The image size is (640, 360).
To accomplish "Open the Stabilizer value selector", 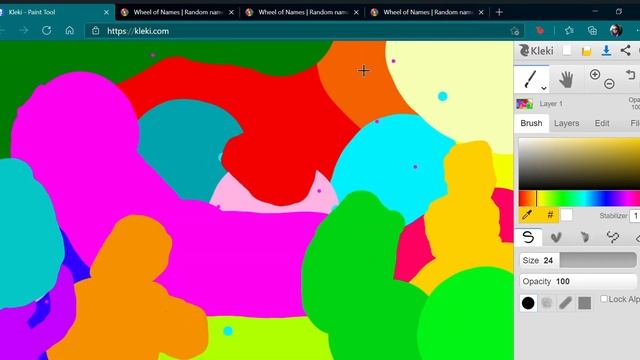I will pos(635,216).
